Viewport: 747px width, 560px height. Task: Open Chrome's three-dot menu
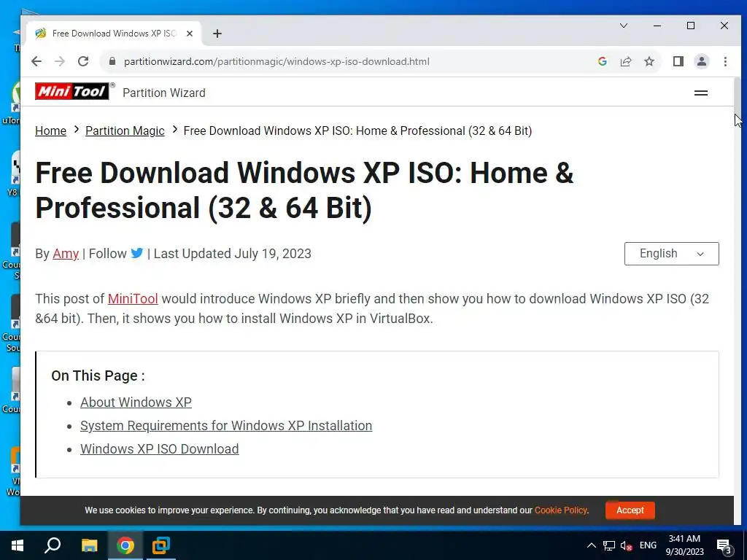[725, 61]
